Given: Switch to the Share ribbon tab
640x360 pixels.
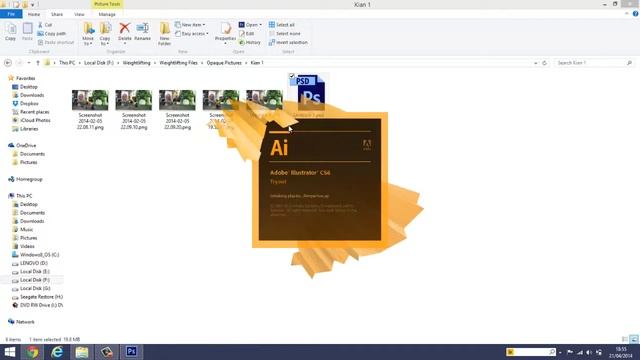Looking at the screenshot, I should (x=57, y=14).
